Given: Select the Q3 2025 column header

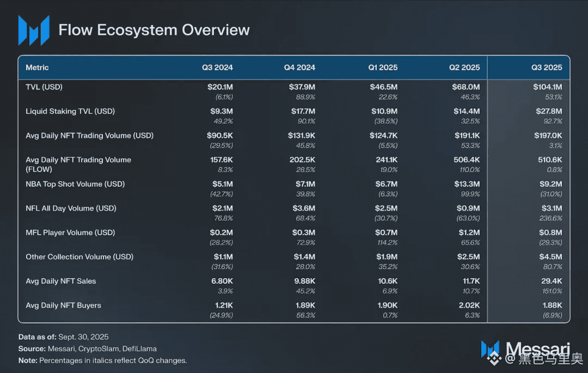Looking at the screenshot, I should click(547, 68).
